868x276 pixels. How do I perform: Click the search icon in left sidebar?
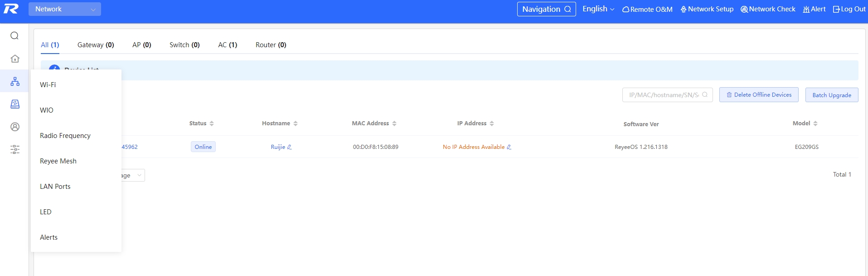[15, 36]
